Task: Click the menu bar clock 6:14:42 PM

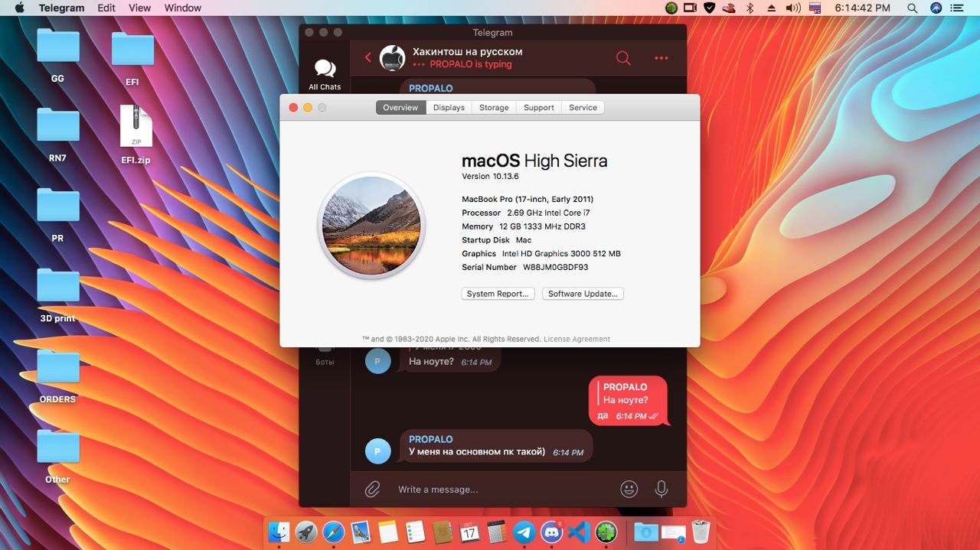Action: (x=862, y=8)
